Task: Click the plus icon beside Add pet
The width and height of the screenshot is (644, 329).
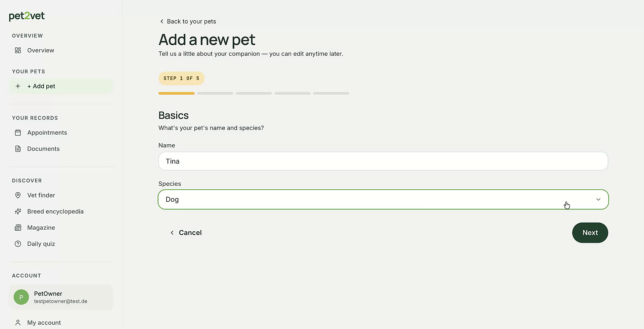Action: coord(18,86)
